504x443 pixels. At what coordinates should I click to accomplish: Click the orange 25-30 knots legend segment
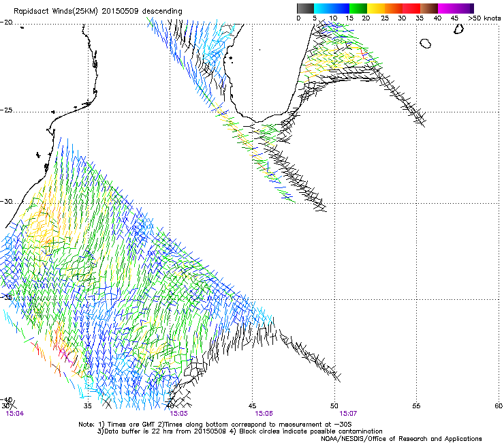pos(394,8)
